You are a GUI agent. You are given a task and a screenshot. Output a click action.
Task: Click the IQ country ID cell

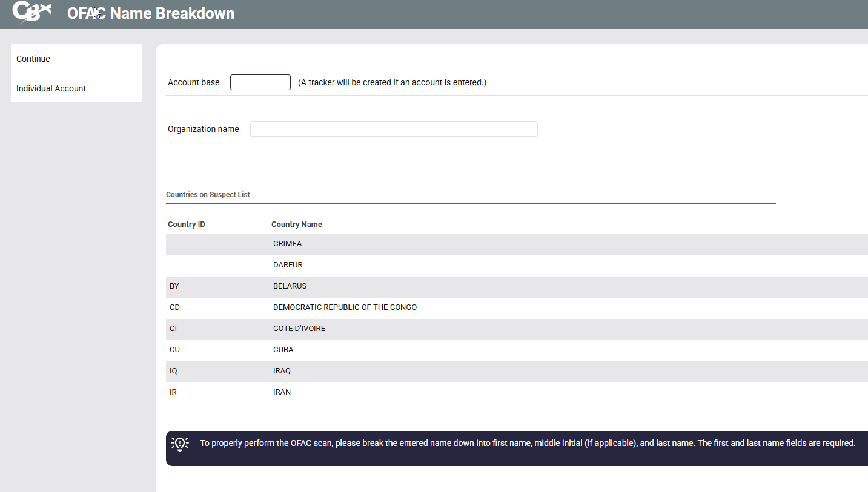tap(174, 371)
